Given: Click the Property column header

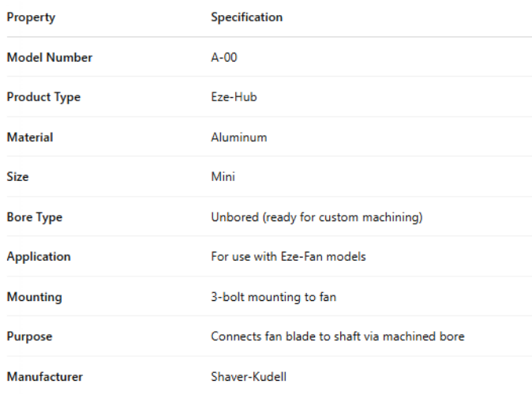Looking at the screenshot, I should click(x=31, y=17).
